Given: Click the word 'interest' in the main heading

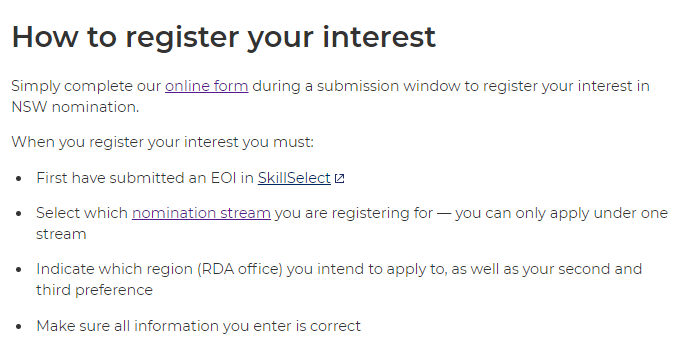Looking at the screenshot, I should (x=379, y=36).
